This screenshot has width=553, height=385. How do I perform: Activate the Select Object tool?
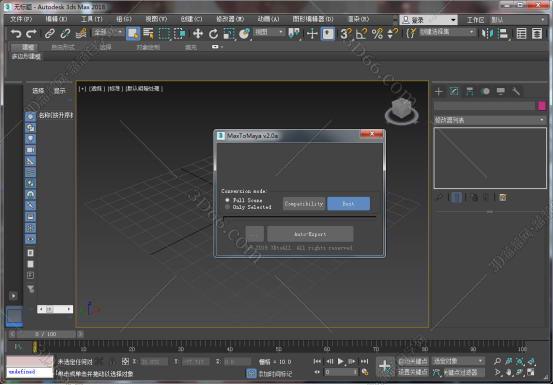[x=133, y=34]
